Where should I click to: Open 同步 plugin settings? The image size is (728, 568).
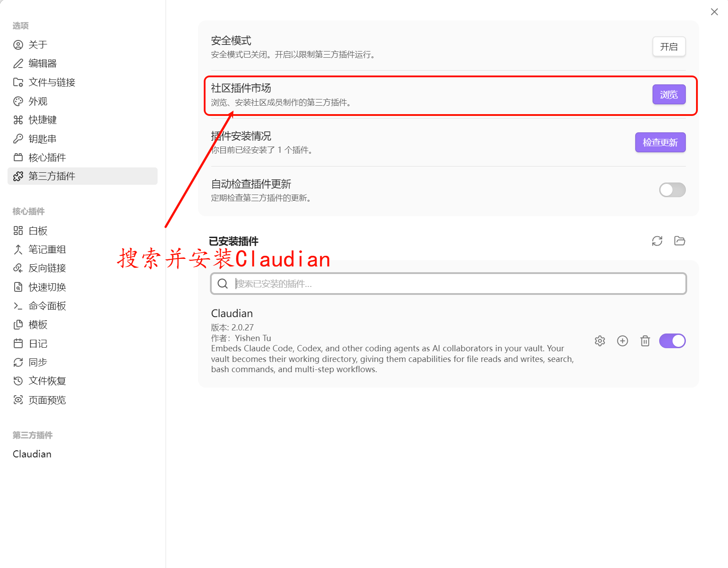point(83,362)
